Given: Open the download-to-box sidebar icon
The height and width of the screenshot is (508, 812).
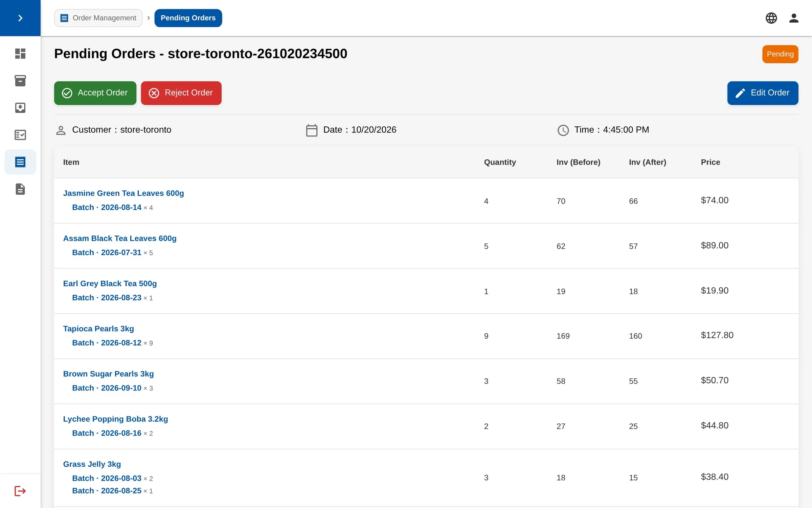Looking at the screenshot, I should click(20, 108).
